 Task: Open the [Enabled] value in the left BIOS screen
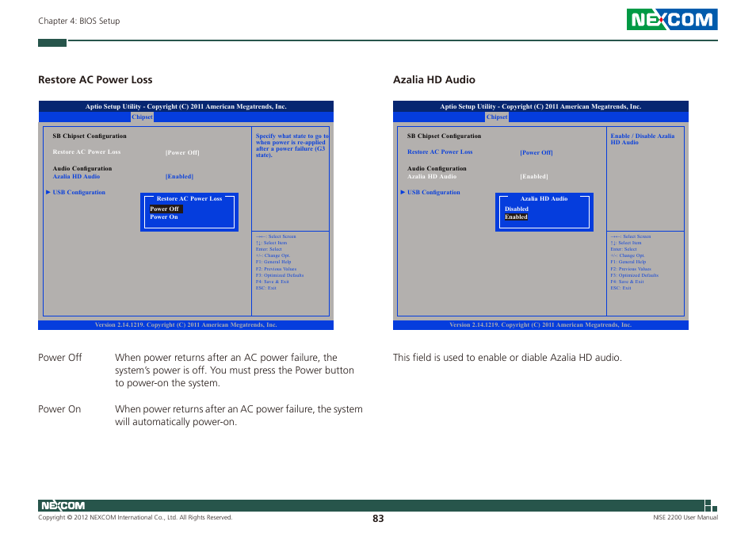point(179,177)
